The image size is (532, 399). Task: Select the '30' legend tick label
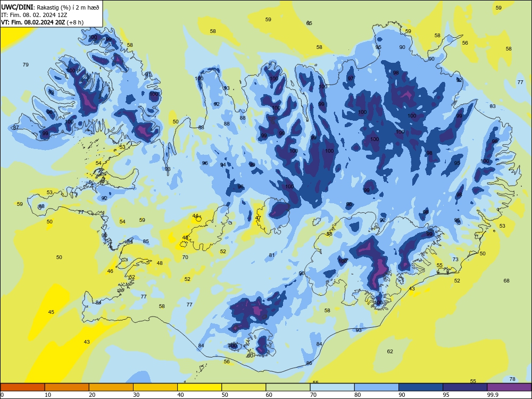(x=136, y=395)
